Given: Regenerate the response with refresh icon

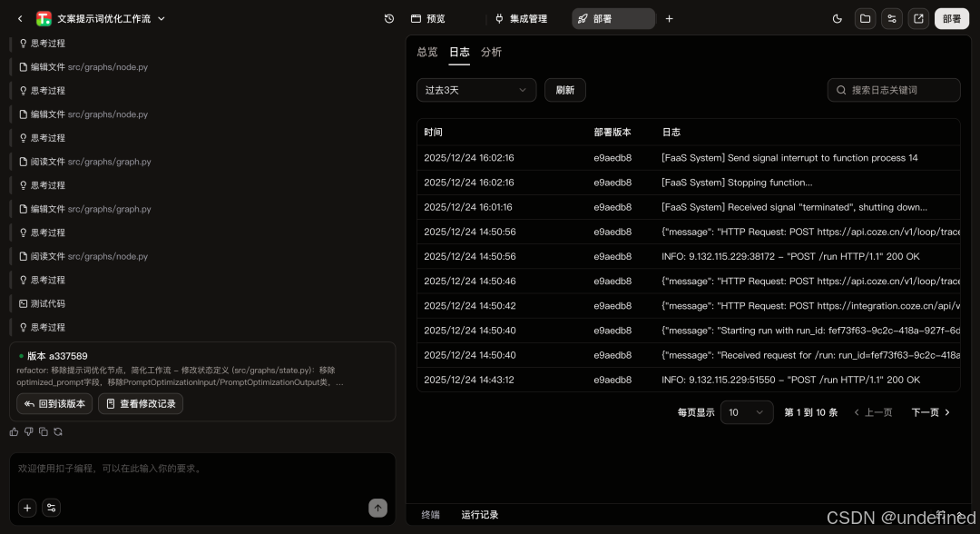Looking at the screenshot, I should [58, 431].
